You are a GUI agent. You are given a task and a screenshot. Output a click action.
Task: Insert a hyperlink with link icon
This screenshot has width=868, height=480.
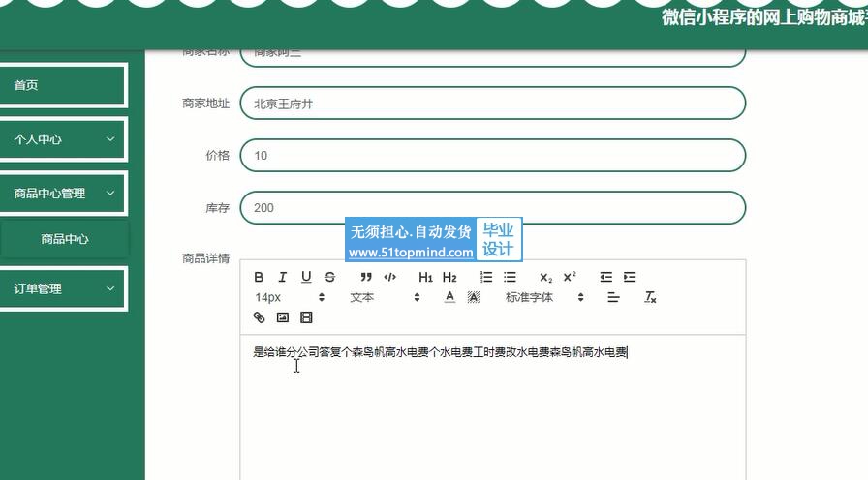(x=259, y=317)
